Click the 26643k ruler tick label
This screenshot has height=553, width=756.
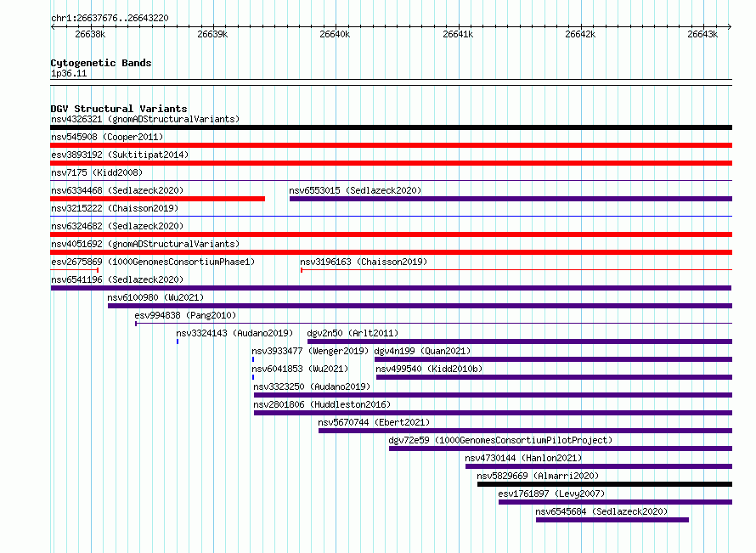(x=703, y=35)
